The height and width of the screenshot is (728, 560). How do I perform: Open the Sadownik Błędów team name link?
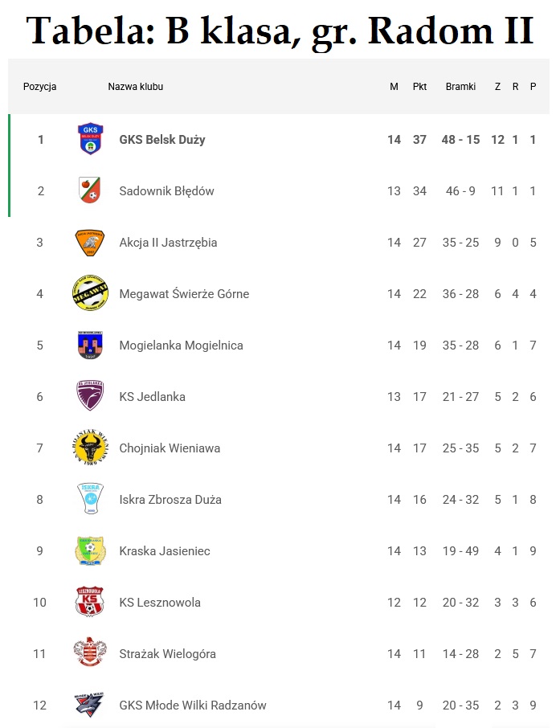[166, 191]
